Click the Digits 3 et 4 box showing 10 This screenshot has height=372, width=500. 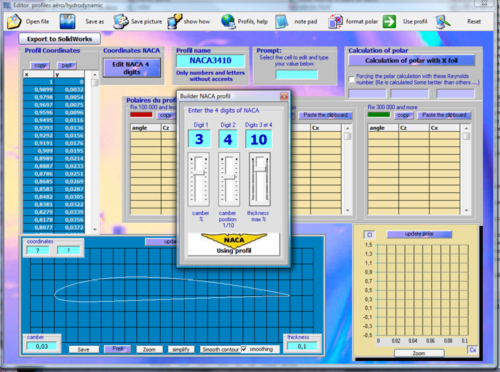(259, 139)
